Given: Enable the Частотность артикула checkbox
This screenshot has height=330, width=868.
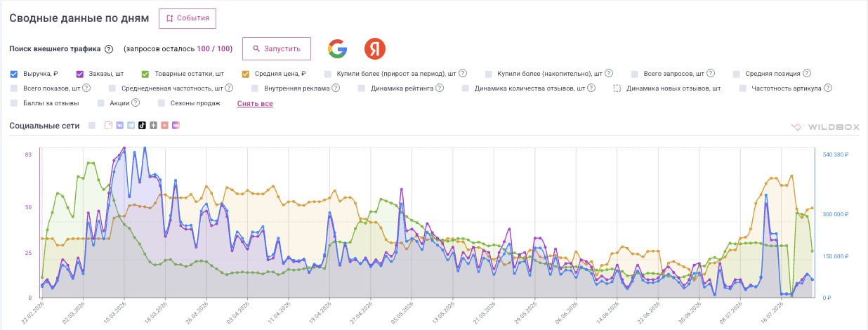Looking at the screenshot, I should pyautogui.click(x=742, y=88).
